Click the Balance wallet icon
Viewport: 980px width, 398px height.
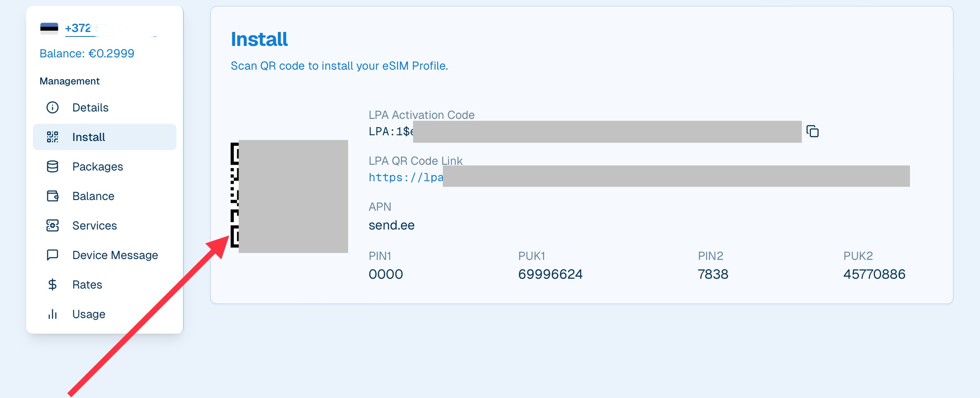pyautogui.click(x=53, y=196)
